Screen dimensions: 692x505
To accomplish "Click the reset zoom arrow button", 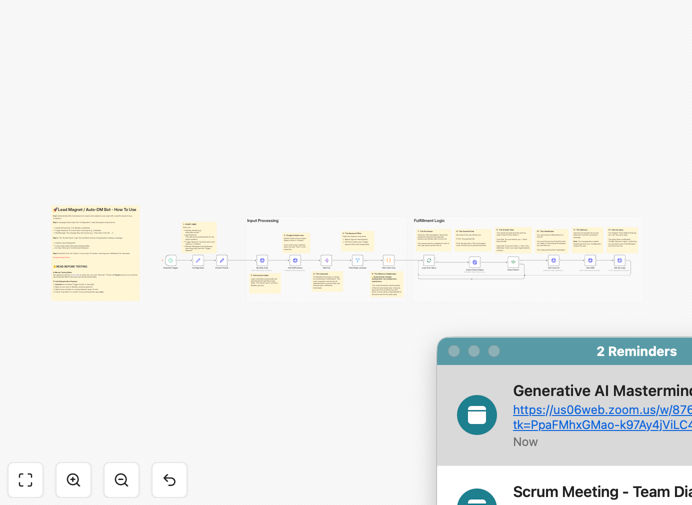I will (x=169, y=480).
